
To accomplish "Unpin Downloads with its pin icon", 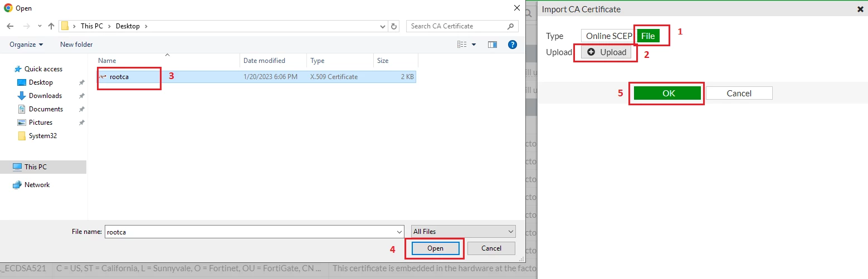I will (82, 96).
